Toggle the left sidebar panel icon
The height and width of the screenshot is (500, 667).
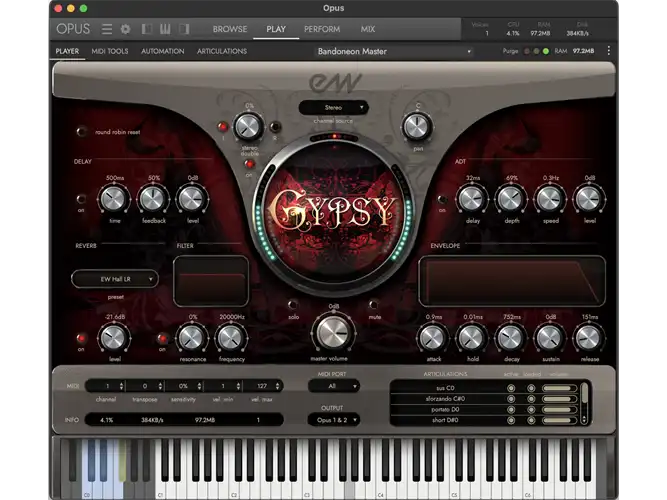(x=147, y=29)
